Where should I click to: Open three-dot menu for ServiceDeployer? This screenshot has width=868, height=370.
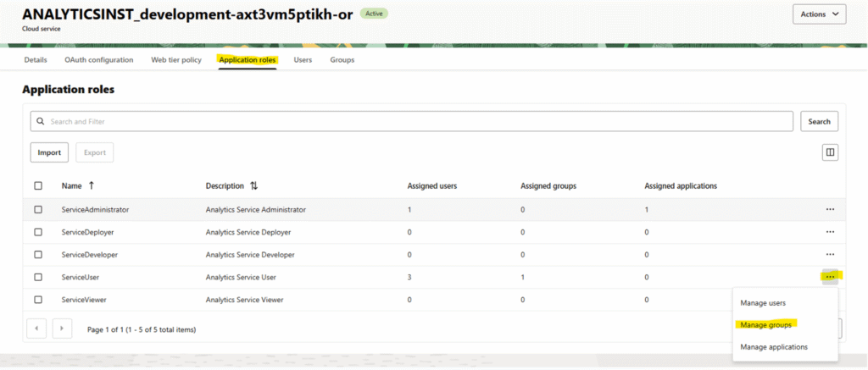point(830,232)
